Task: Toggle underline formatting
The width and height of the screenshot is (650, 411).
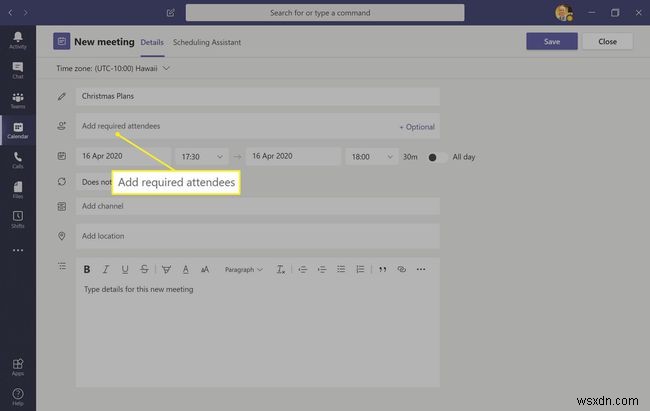Action: pyautogui.click(x=125, y=269)
